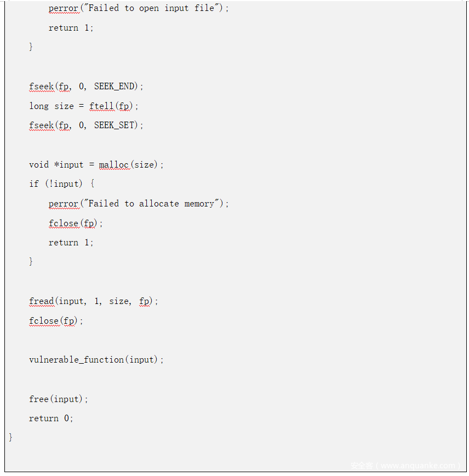
Task: Click the free(input) statement
Action: click(x=58, y=399)
